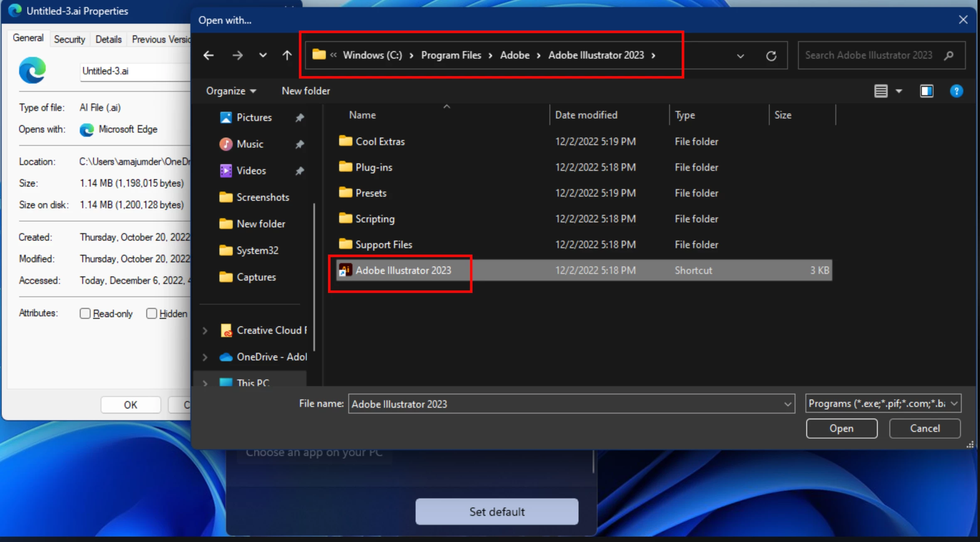Open the Organize dropdown menu
The height and width of the screenshot is (542, 980).
click(x=231, y=91)
